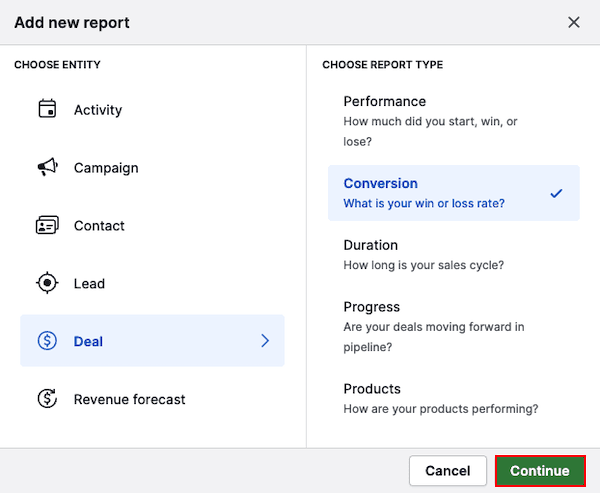Close the Add new report dialog
The width and height of the screenshot is (600, 493).
[x=574, y=22]
